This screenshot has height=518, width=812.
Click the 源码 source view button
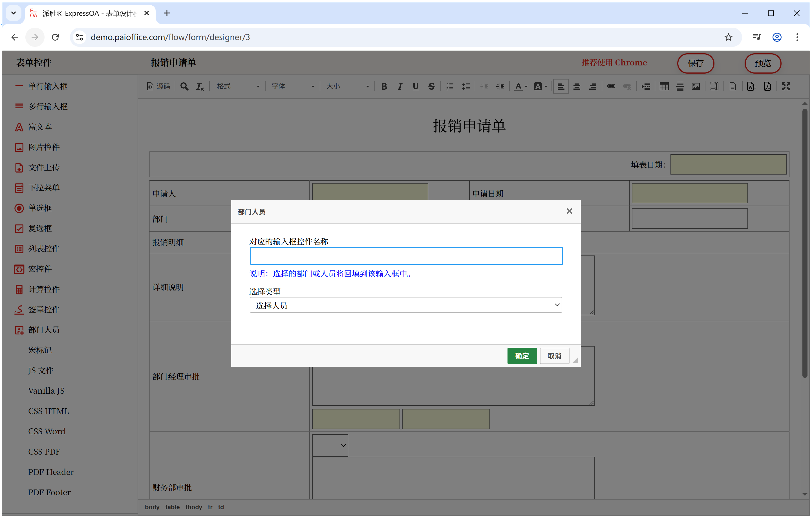158,86
